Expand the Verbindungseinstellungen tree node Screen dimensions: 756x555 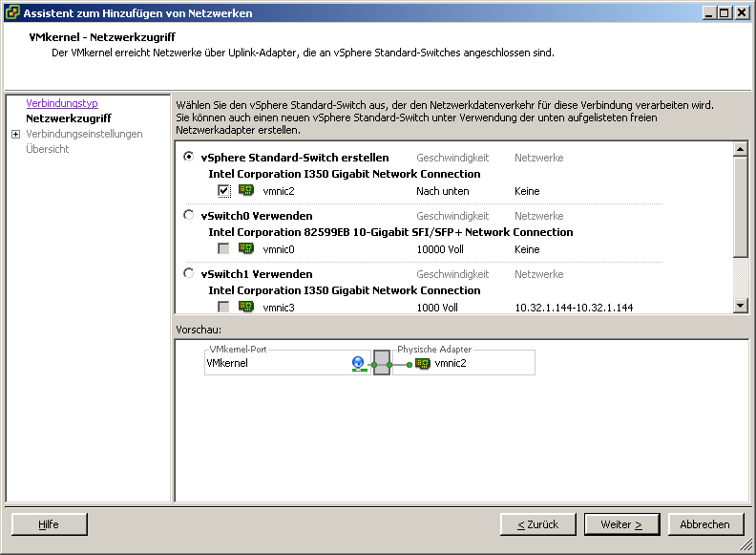[15, 135]
